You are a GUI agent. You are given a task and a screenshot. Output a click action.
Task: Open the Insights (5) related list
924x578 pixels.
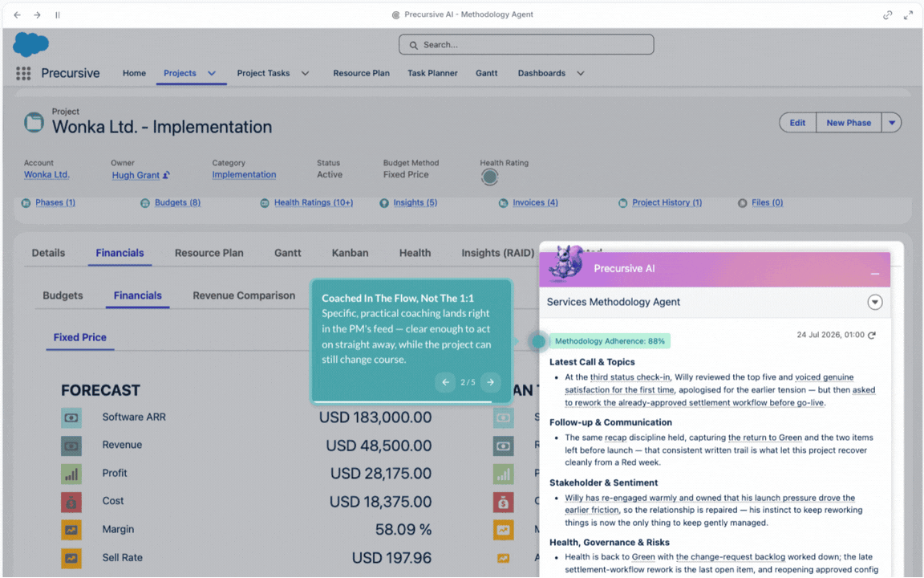click(415, 202)
